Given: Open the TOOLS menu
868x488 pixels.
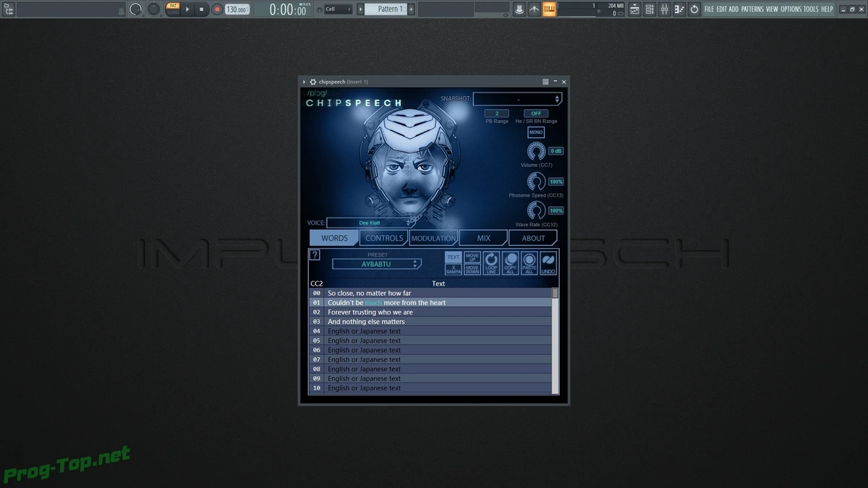Looking at the screenshot, I should (x=811, y=9).
